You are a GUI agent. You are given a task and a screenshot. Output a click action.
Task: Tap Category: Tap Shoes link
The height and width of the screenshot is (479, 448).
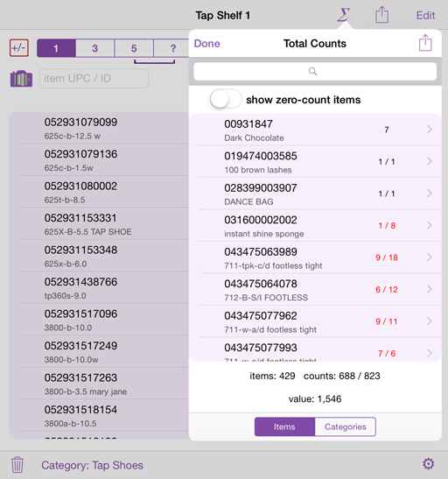coord(92,465)
